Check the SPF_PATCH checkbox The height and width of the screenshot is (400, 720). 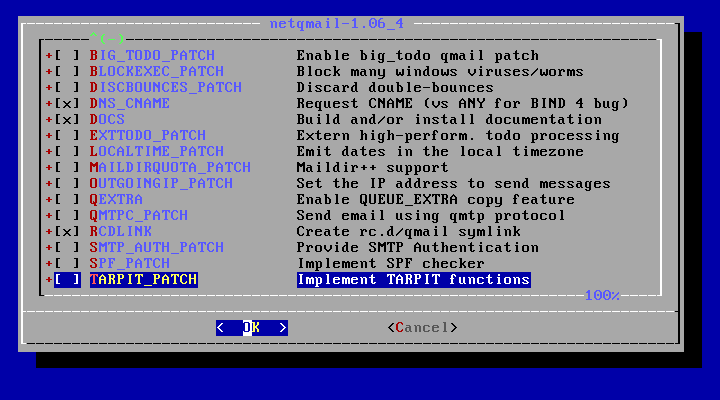(67, 264)
